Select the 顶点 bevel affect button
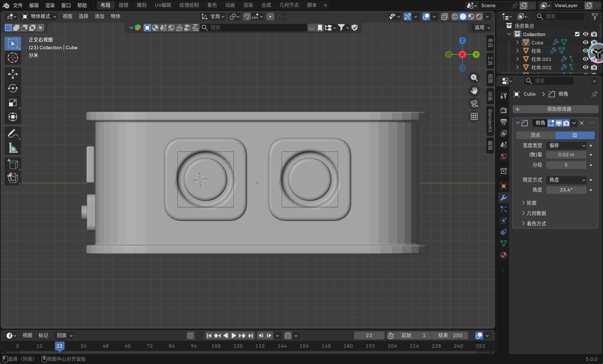Viewport: 603px width, 364px height. (535, 135)
